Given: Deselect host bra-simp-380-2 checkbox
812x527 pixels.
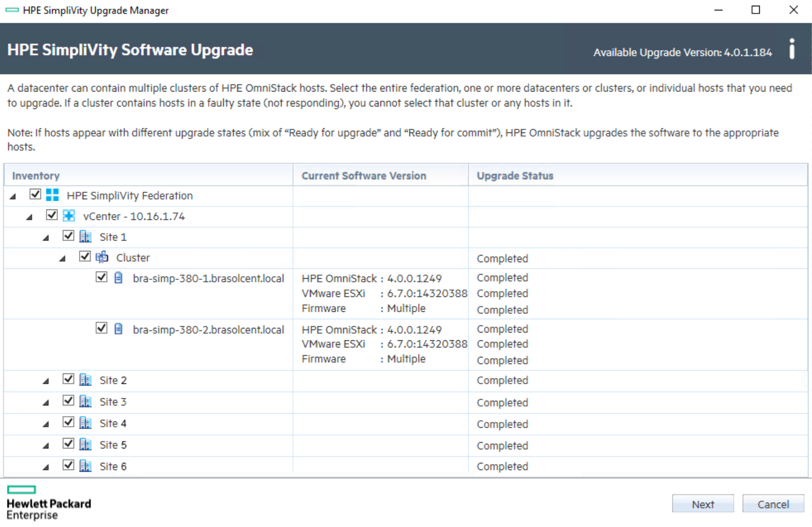Looking at the screenshot, I should point(101,328).
